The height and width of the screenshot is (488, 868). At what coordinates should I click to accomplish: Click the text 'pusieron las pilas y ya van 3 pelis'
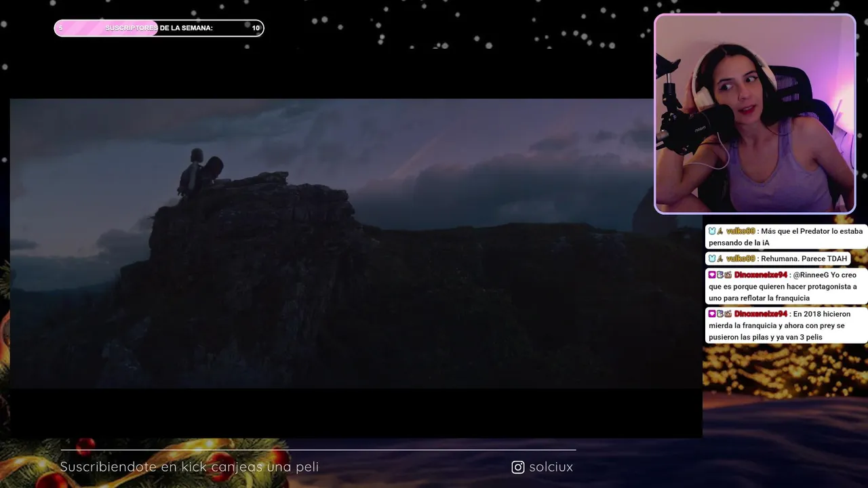point(766,337)
